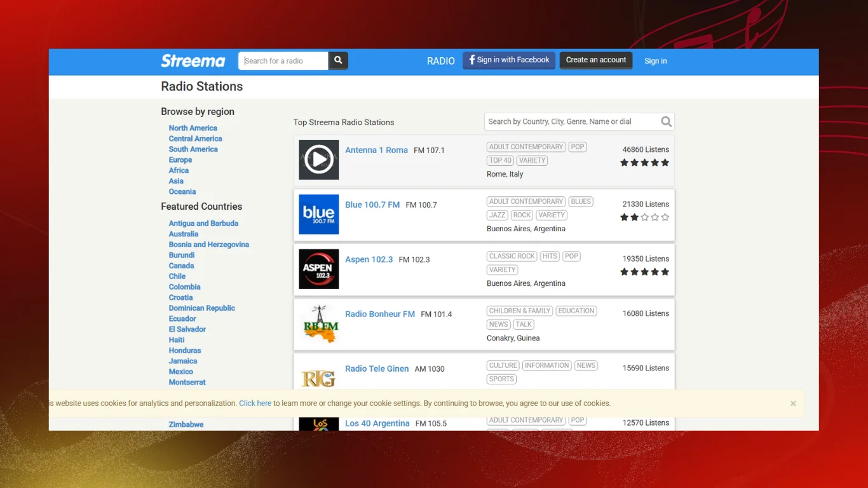The image size is (868, 488).
Task: Click Create an account button
Action: pyautogui.click(x=595, y=60)
